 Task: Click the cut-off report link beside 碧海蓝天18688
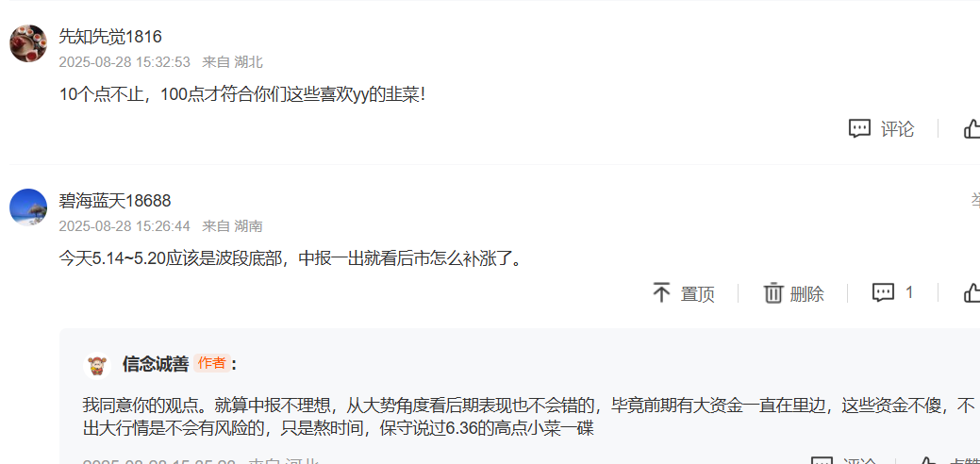(975, 200)
